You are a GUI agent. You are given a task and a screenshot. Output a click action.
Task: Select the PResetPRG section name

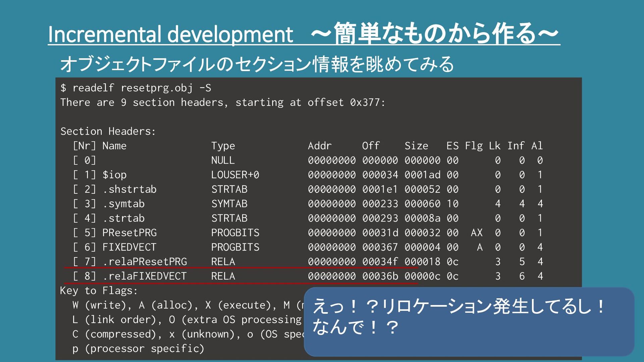click(x=129, y=233)
